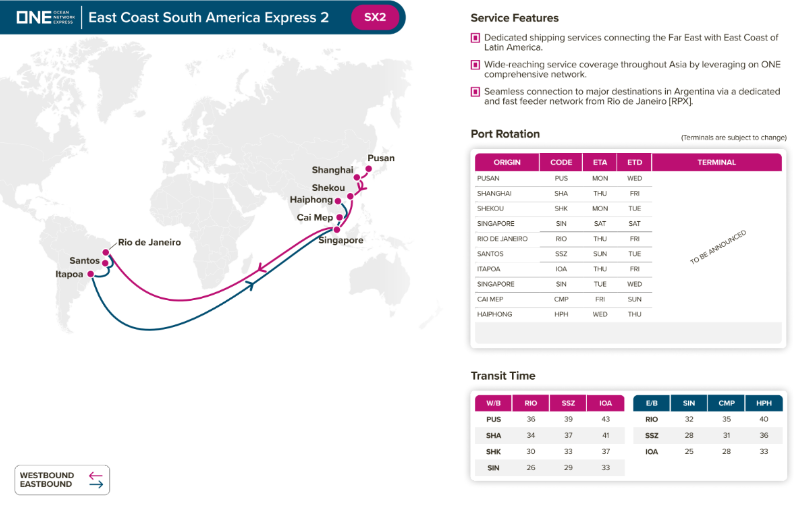Viewport: 803px width, 505px height.
Task: Click the TERMINAL column header
Action: 716,162
